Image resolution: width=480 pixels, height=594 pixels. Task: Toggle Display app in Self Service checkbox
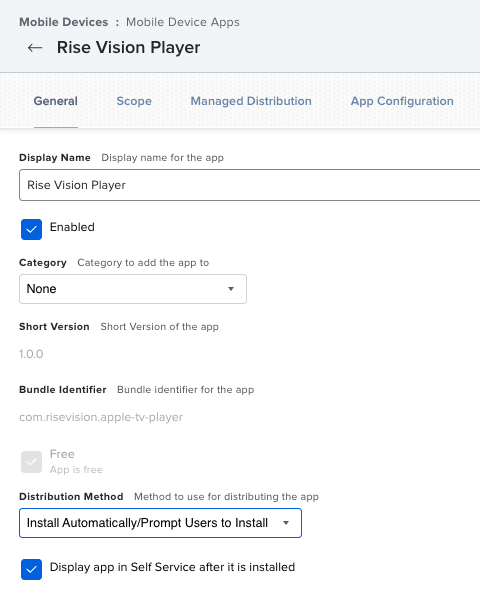[x=31, y=569]
